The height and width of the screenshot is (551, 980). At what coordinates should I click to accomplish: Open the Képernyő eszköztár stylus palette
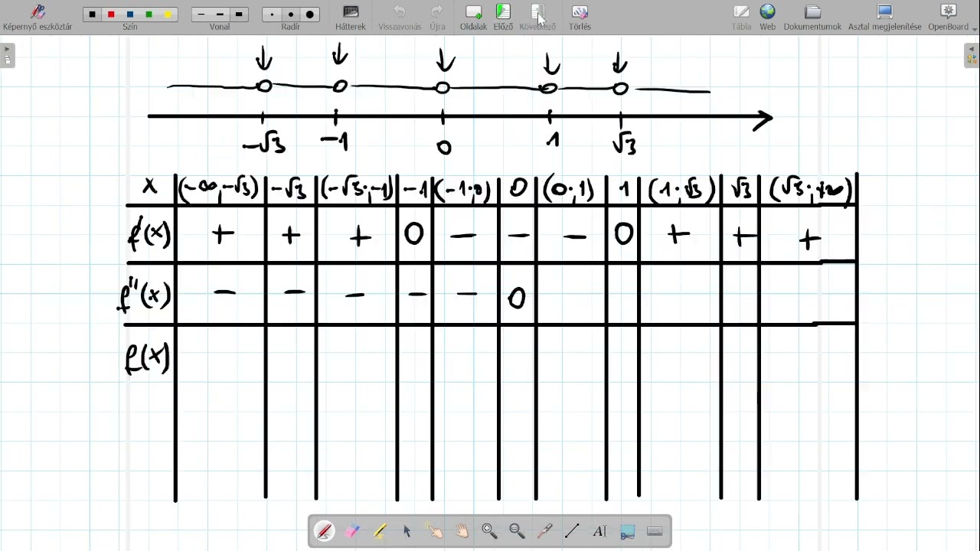(38, 17)
